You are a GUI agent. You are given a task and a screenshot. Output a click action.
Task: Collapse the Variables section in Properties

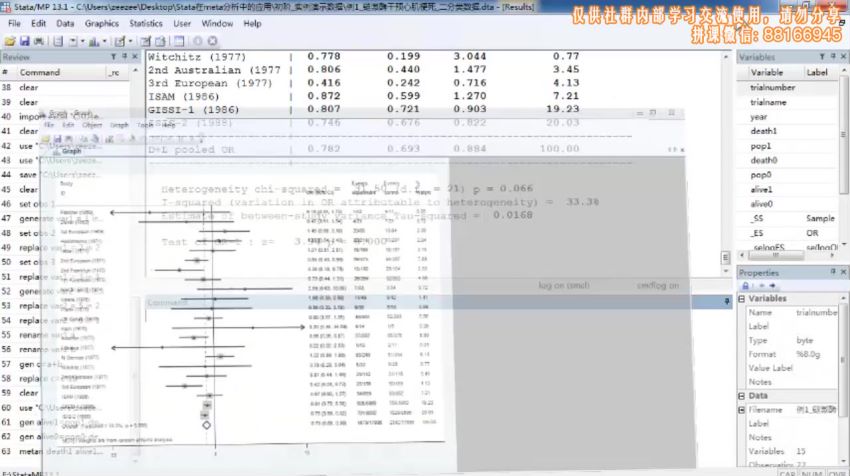(x=742, y=299)
